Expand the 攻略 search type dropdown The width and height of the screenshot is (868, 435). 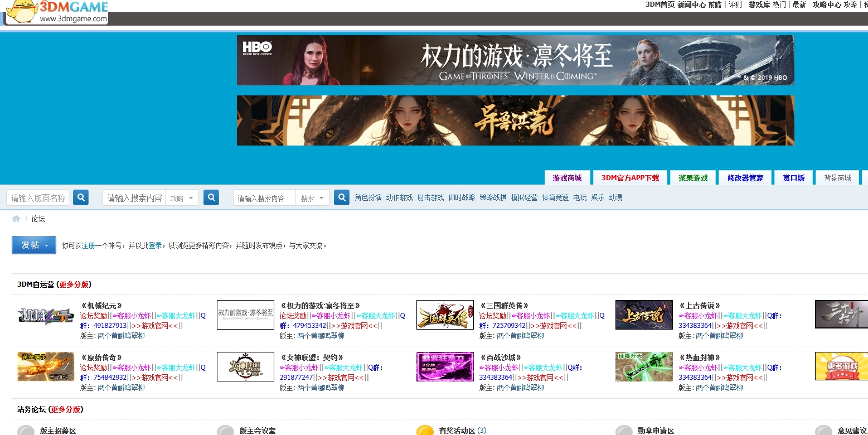click(x=182, y=198)
